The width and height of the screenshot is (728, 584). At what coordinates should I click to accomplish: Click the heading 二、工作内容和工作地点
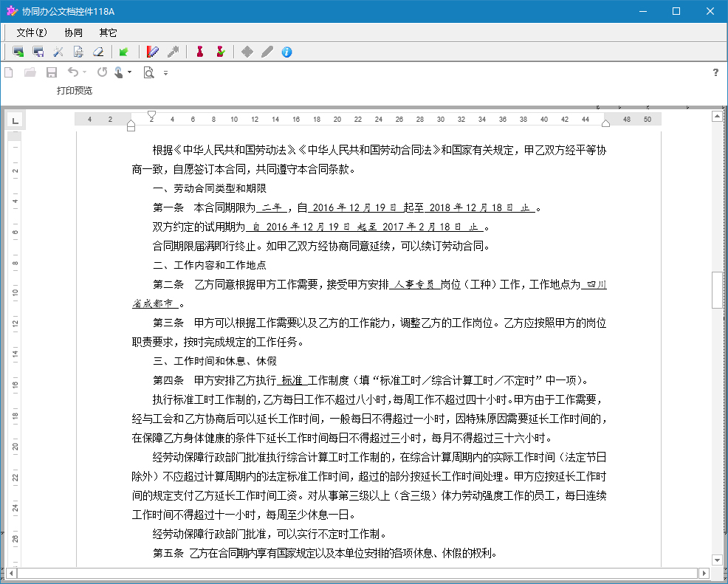[210, 265]
